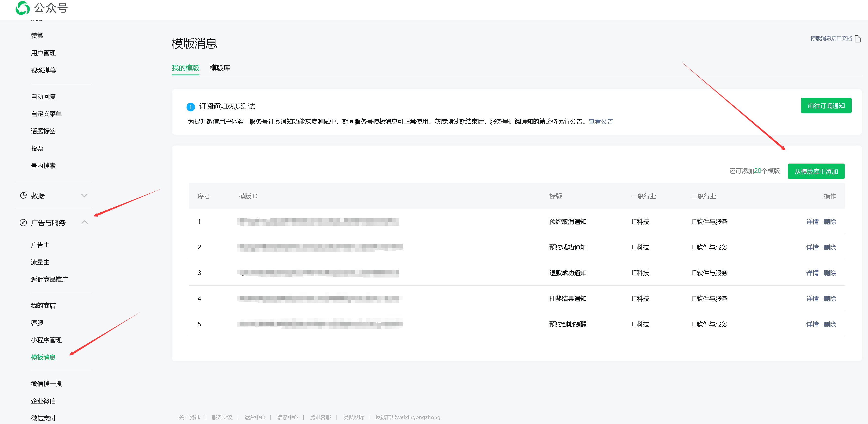868x424 pixels.
Task: Collapse the 广告与服务 section chevron
Action: coord(84,222)
